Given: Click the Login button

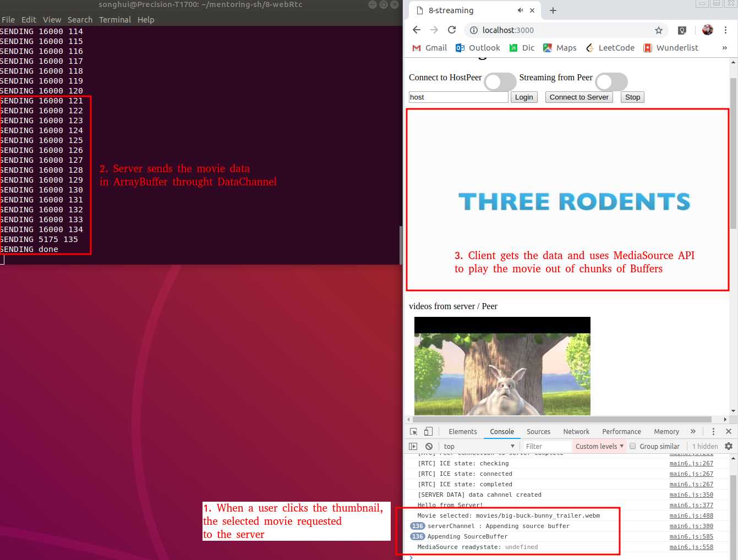Looking at the screenshot, I should tap(524, 97).
